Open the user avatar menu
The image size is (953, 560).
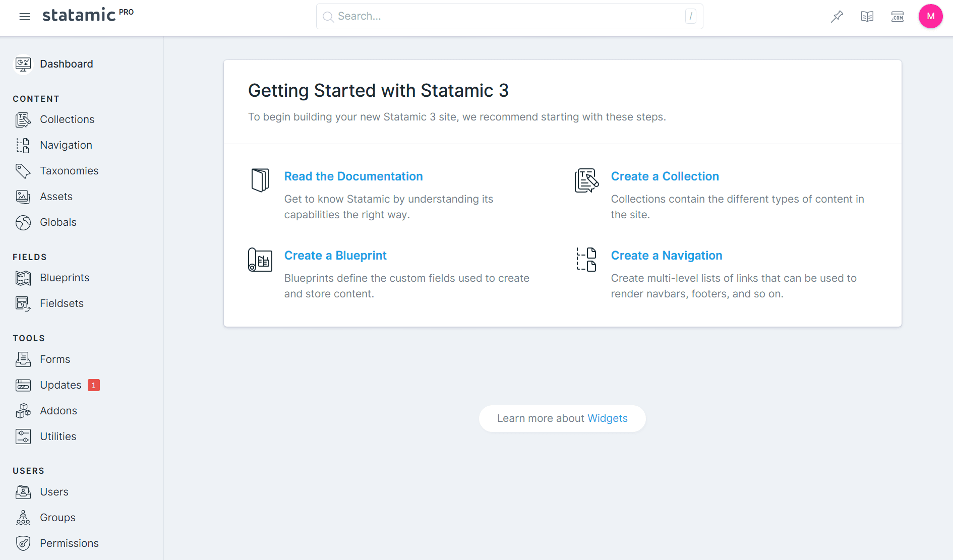pyautogui.click(x=930, y=17)
